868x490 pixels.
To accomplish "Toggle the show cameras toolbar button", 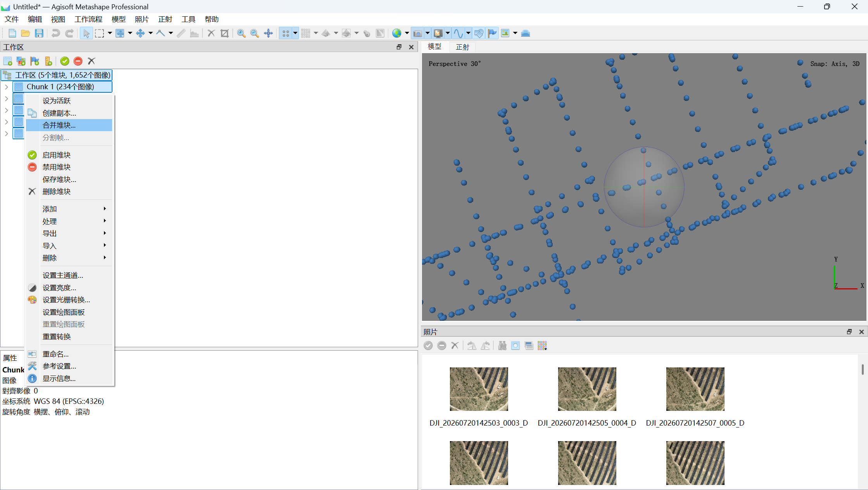I will pos(418,33).
